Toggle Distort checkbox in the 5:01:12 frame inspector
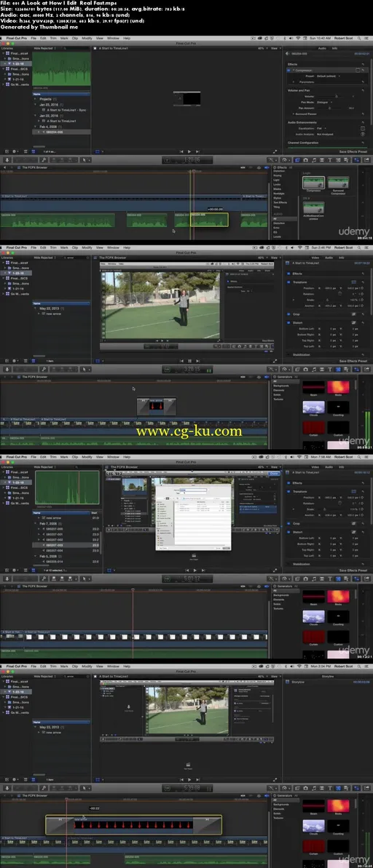The width and height of the screenshot is (373, 868). pyautogui.click(x=288, y=532)
